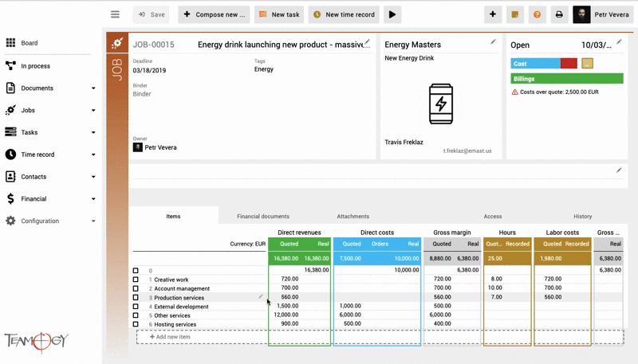Click the Board grid icon
Screen dimensions: 638x364
(10, 43)
